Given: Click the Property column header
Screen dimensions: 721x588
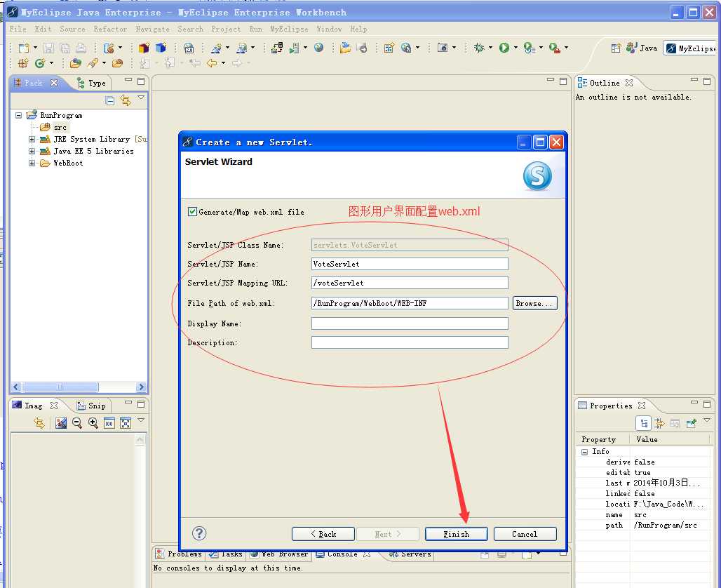Looking at the screenshot, I should point(598,439).
